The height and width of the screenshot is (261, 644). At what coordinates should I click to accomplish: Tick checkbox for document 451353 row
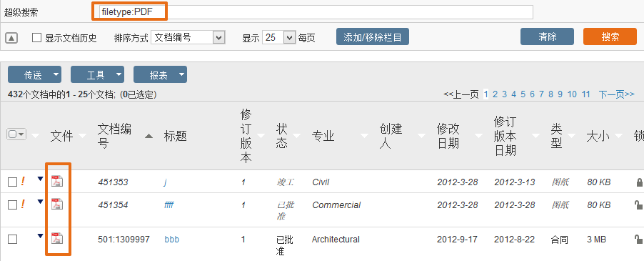pyautogui.click(x=13, y=182)
